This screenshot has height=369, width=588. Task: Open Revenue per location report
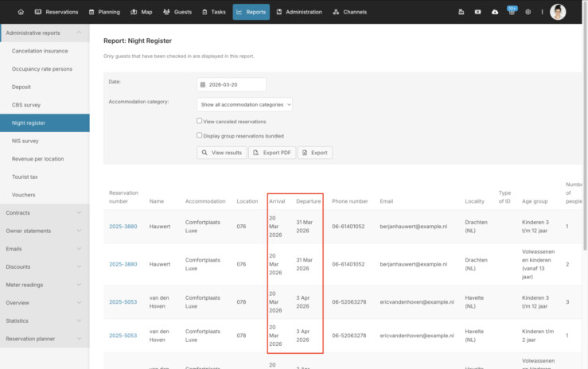click(x=38, y=159)
